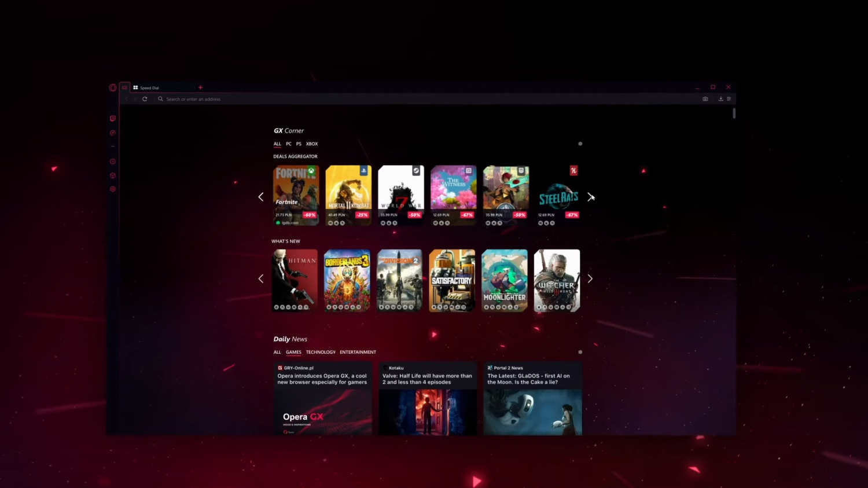The image size is (868, 488).
Task: Open the Satisfactory game card
Action: pos(452,281)
